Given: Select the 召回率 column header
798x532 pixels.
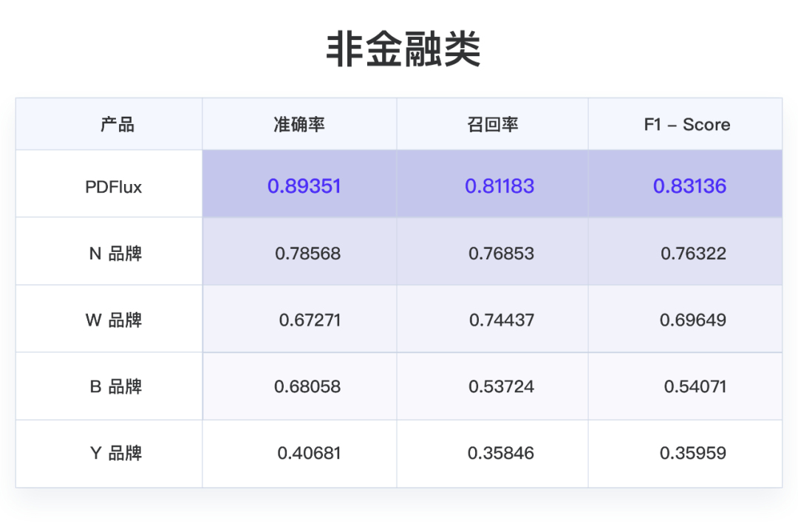Looking at the screenshot, I should [492, 124].
